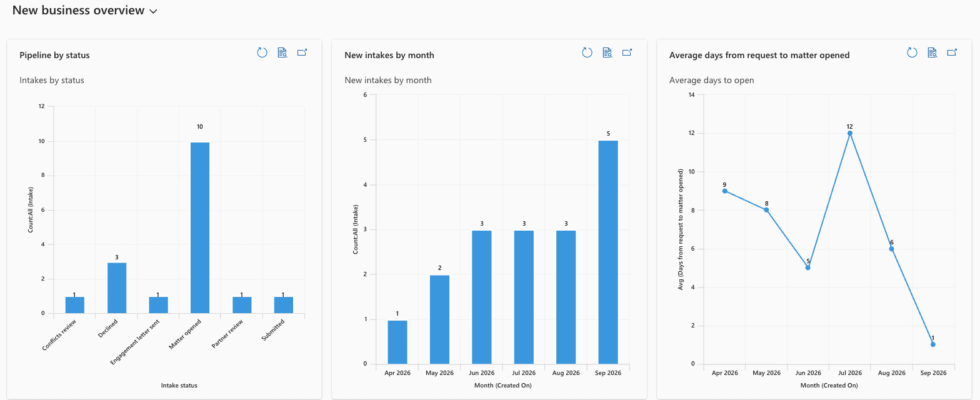Click the Sep 2026 label under line chart
Screen dimensions: 980x400
(x=934, y=373)
